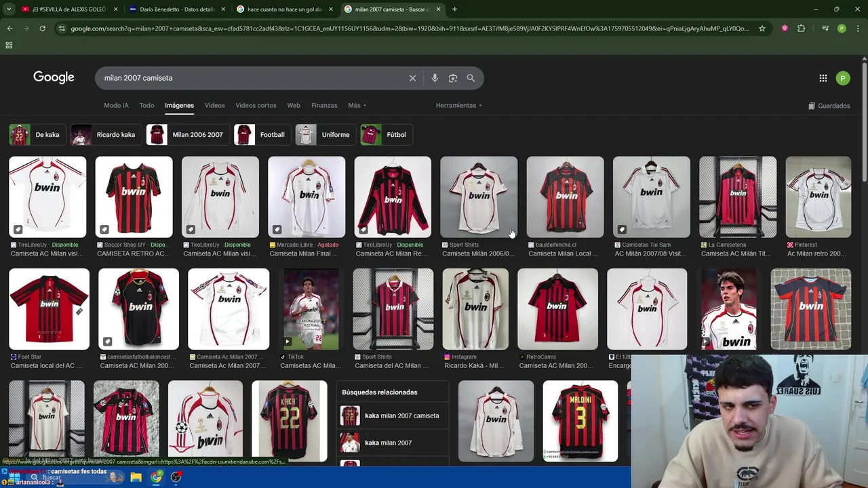Open the Maldini 3 shirt image
The width and height of the screenshot is (868, 488).
click(x=580, y=420)
